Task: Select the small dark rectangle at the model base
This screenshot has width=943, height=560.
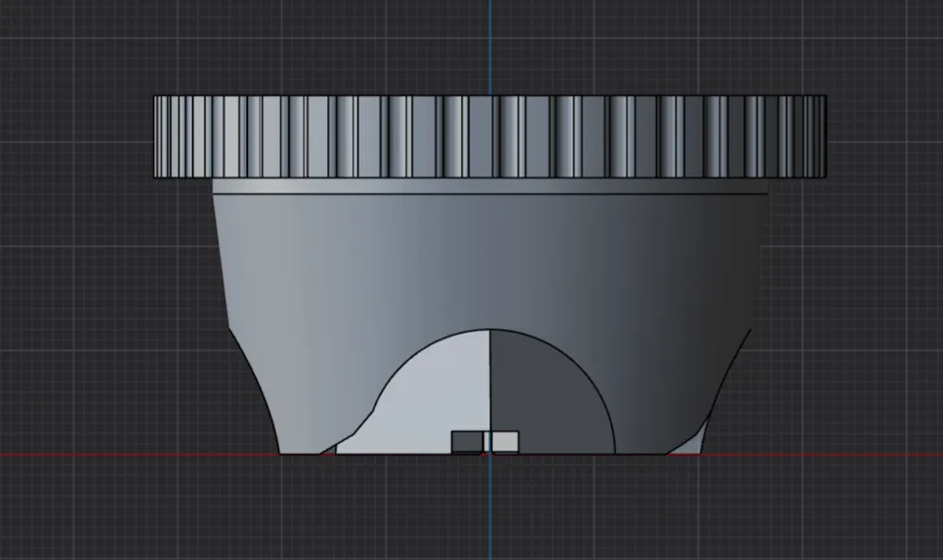Action: [467, 441]
